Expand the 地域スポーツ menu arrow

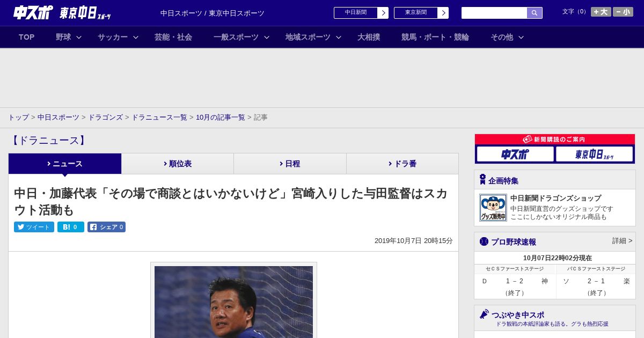339,38
